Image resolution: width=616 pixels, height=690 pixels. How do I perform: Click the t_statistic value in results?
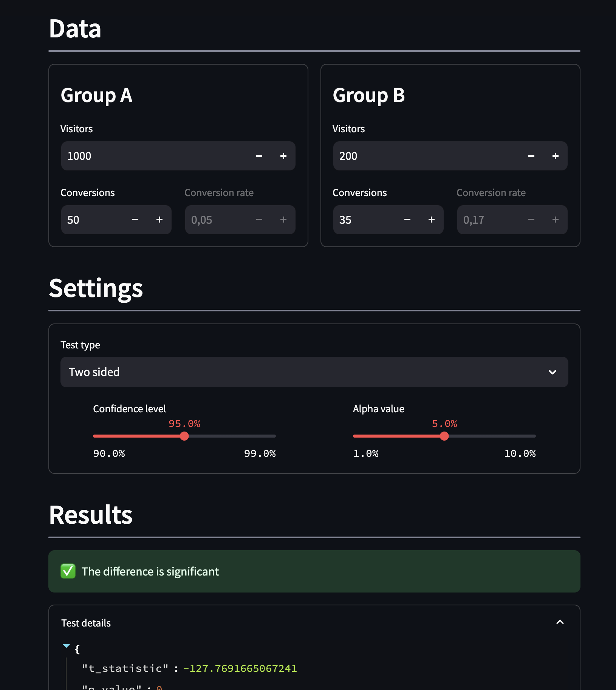pos(240,668)
